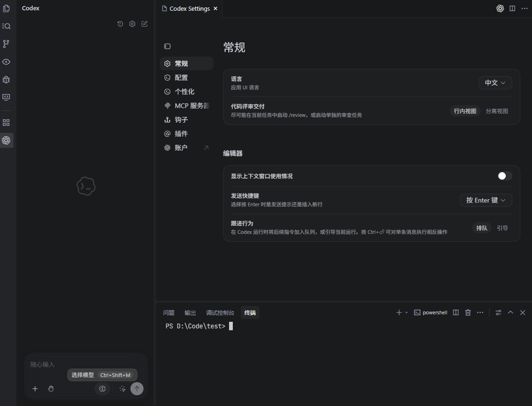The width and height of the screenshot is (532, 406).
Task: Open 插件 settings section
Action: pos(187,134)
